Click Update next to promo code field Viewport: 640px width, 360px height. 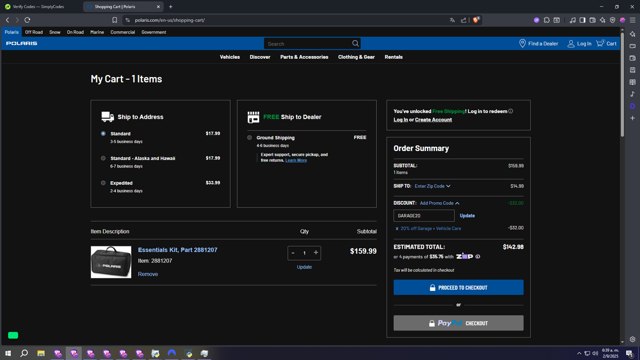pyautogui.click(x=467, y=216)
